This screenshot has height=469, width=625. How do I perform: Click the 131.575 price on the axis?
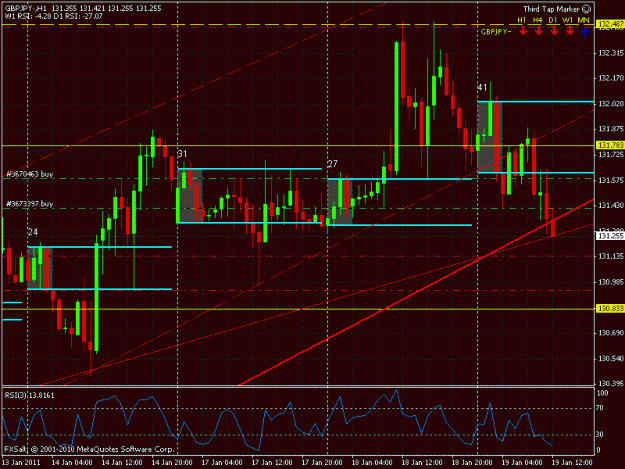(x=611, y=181)
